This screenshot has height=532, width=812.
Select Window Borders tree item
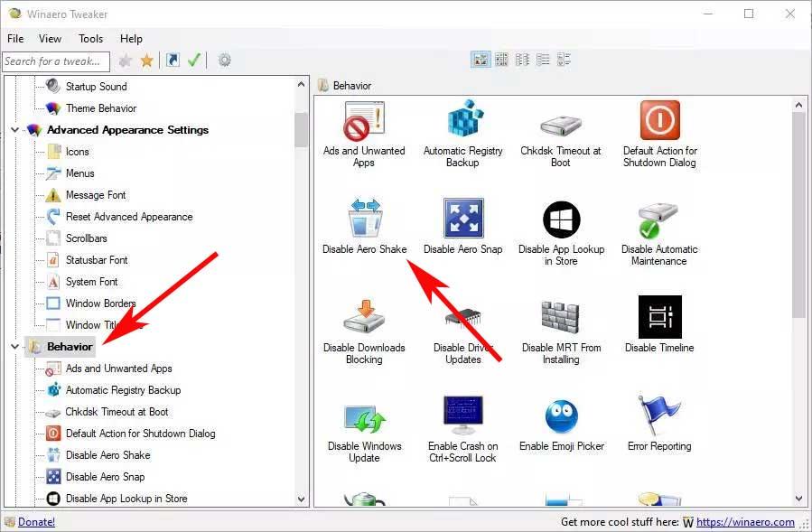100,303
